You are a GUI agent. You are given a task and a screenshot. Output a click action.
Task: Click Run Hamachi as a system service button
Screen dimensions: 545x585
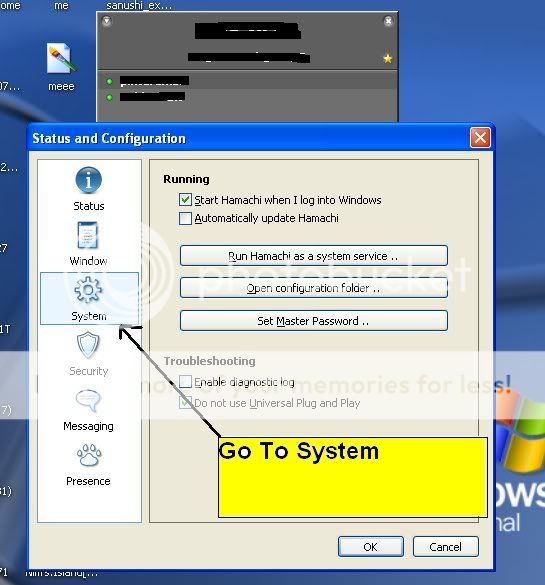[x=314, y=256]
